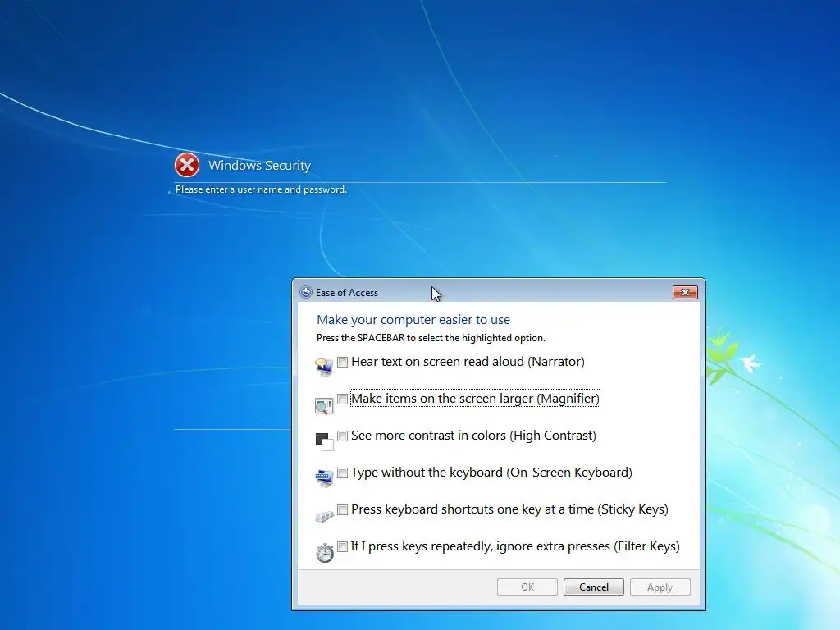Click the Ease of Access title bar icon
The width and height of the screenshot is (840, 630).
coord(306,292)
